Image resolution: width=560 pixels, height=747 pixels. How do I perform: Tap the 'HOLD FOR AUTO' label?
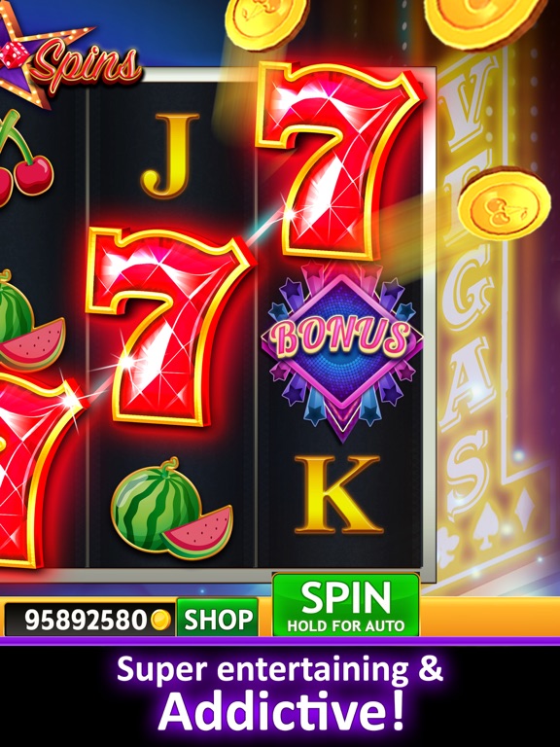346,625
